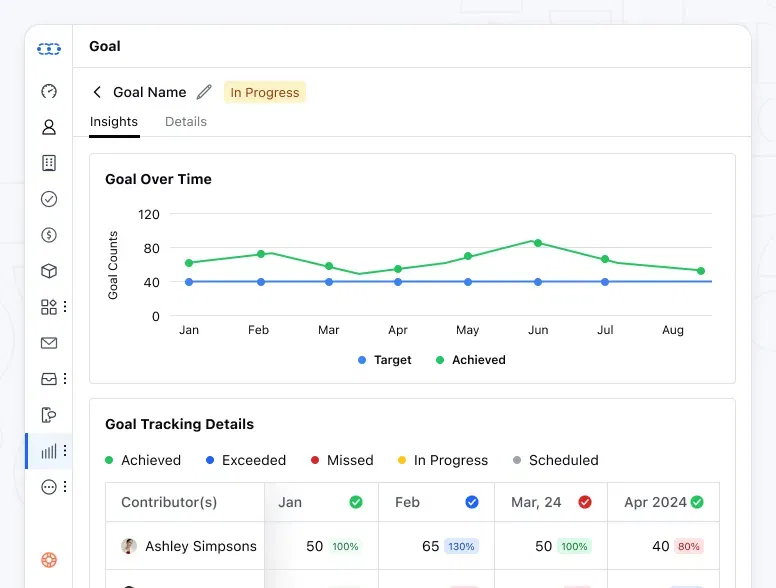Click the blue check status in Feb column
Viewport: 776px width, 588px height.
pyautogui.click(x=472, y=502)
